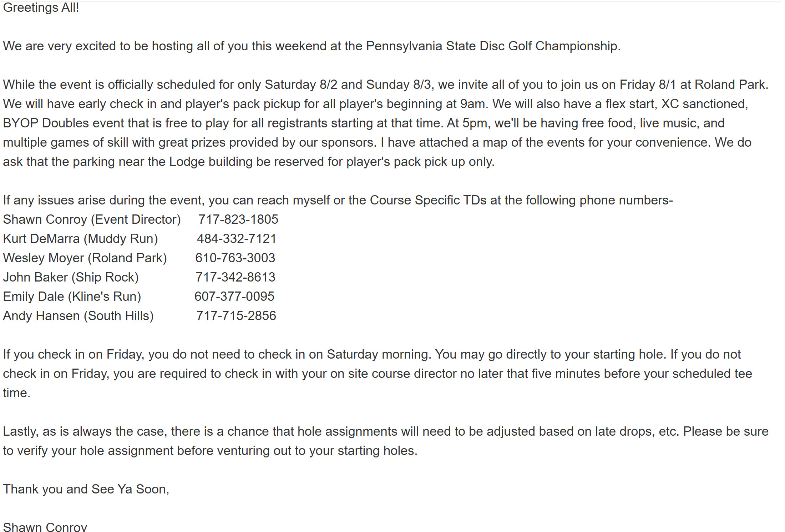Click the text 'John Baker (Ship Rock)'
This screenshot has height=532, width=785.
point(71,277)
